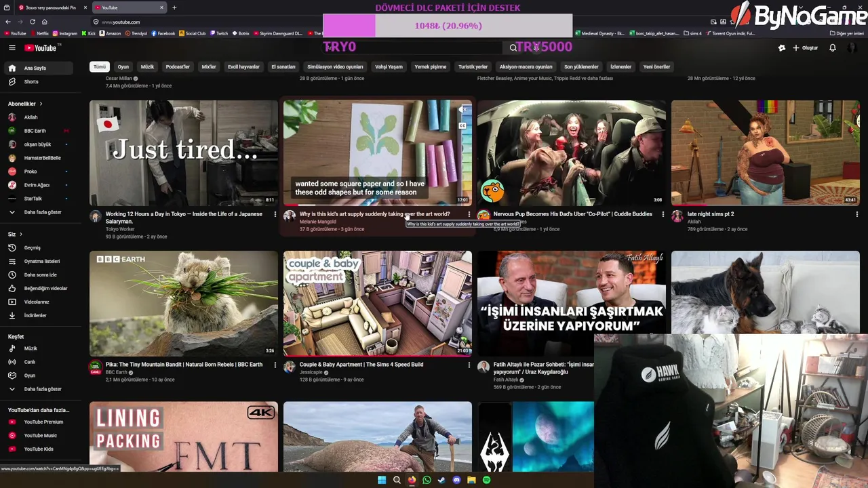Viewport: 868px width, 488px height.
Task: Open the account avatar menu
Action: click(x=852, y=48)
